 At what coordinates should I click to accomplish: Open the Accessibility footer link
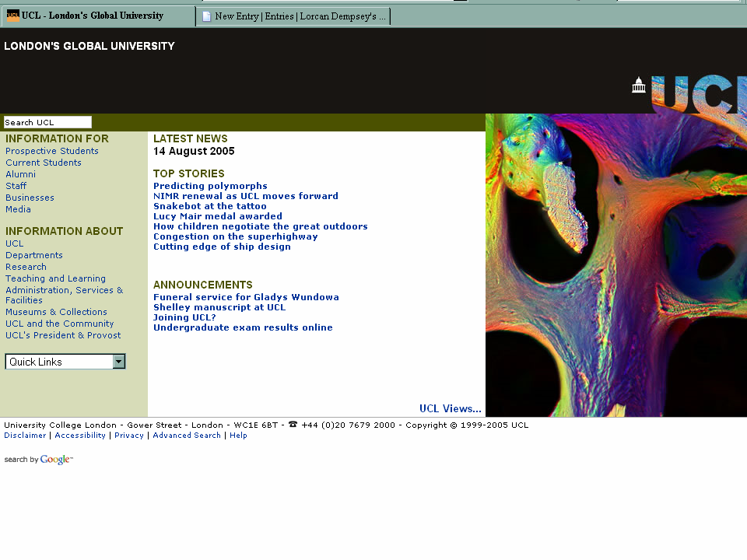[x=80, y=436]
